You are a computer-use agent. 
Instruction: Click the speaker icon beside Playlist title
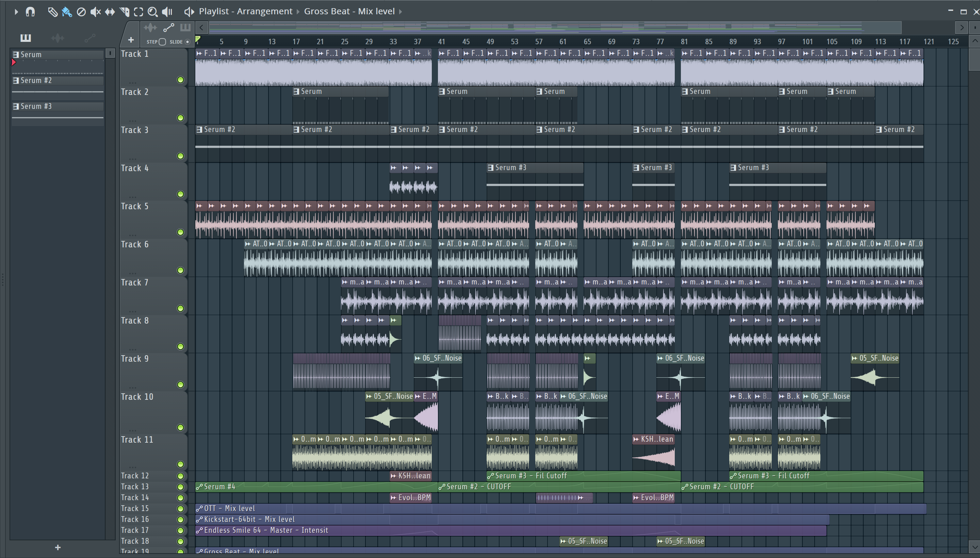(189, 12)
